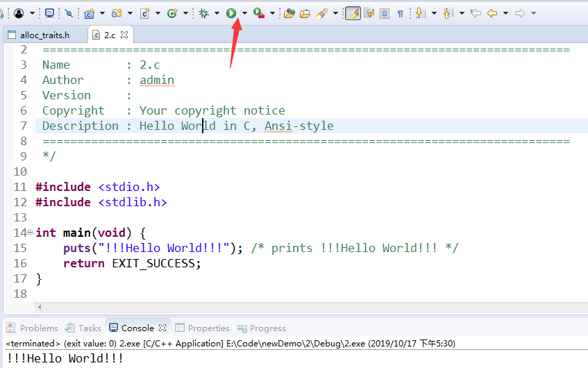Expand the Debug dropdown arrow
Screen dimensions: 588x368
click(x=217, y=13)
